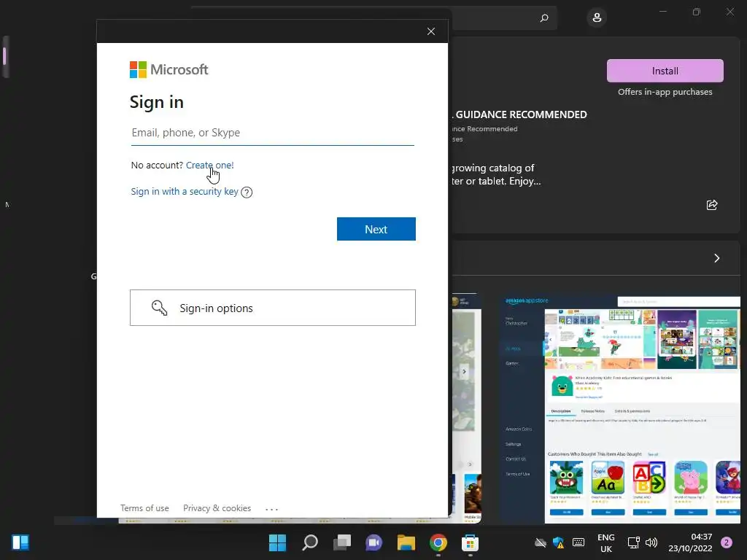Image resolution: width=747 pixels, height=560 pixels.
Task: Choose Sign in with a security key
Action: pos(185,192)
